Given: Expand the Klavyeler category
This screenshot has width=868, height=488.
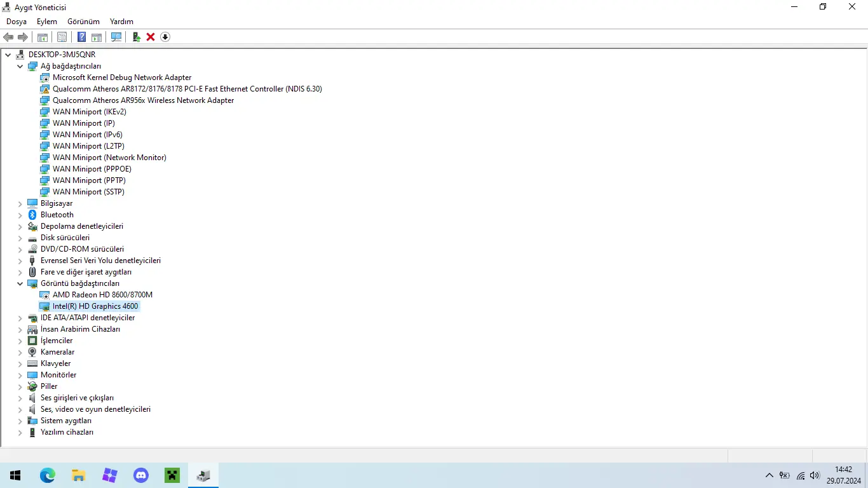Looking at the screenshot, I should click(20, 363).
